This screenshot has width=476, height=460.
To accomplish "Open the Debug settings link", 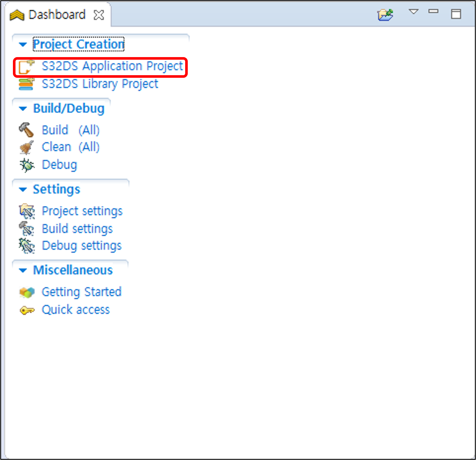I will (x=82, y=246).
